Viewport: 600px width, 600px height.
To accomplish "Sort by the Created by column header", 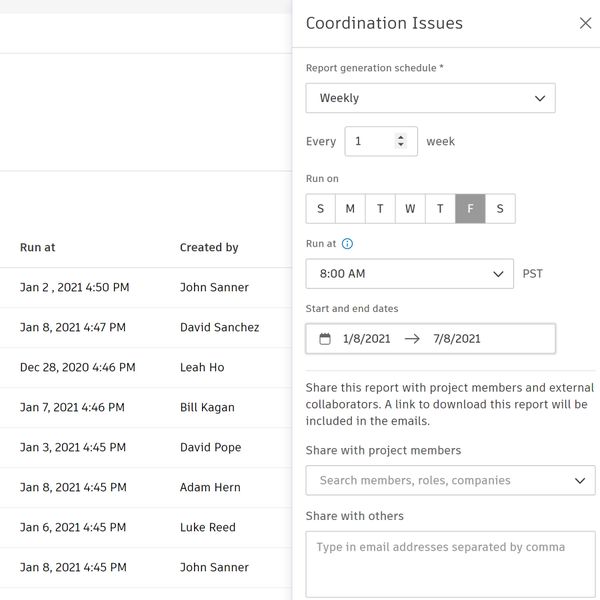I will click(x=209, y=248).
